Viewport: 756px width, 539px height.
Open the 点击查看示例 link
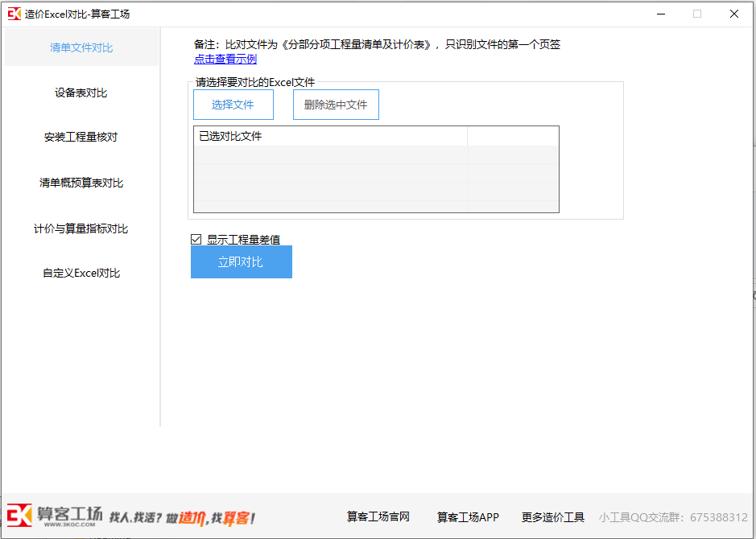point(225,59)
